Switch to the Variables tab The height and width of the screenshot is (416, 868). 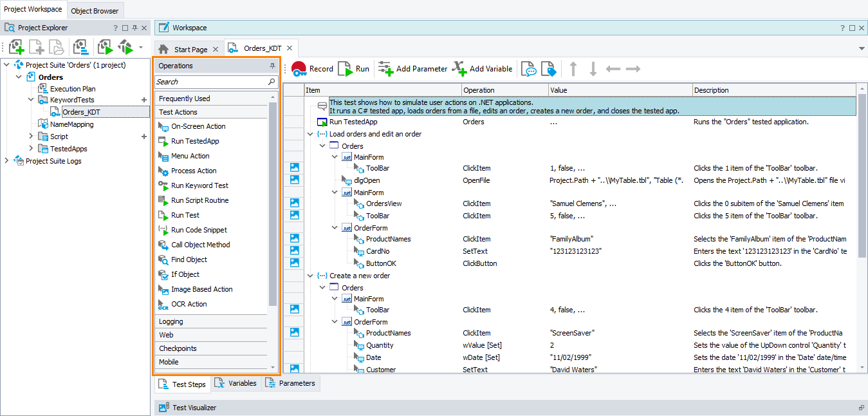235,384
